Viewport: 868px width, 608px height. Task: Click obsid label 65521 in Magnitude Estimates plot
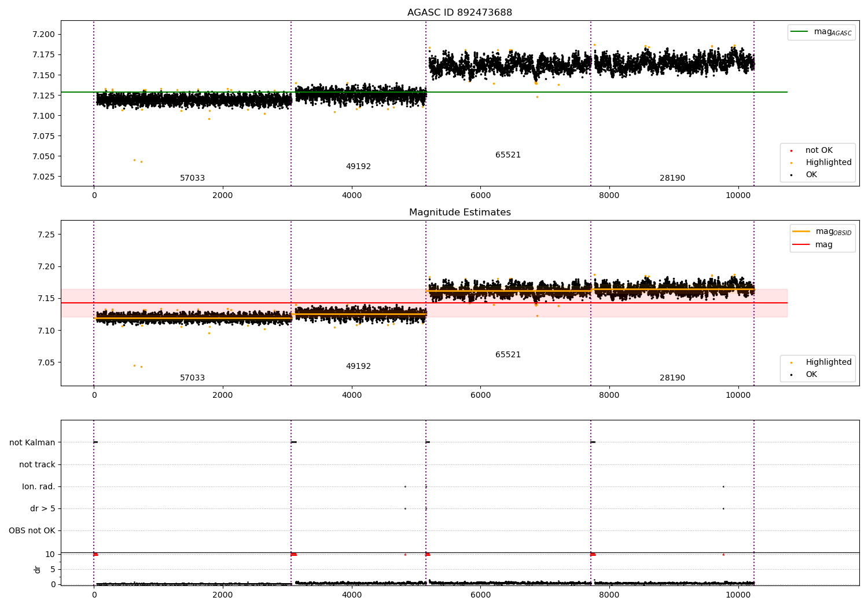point(508,355)
